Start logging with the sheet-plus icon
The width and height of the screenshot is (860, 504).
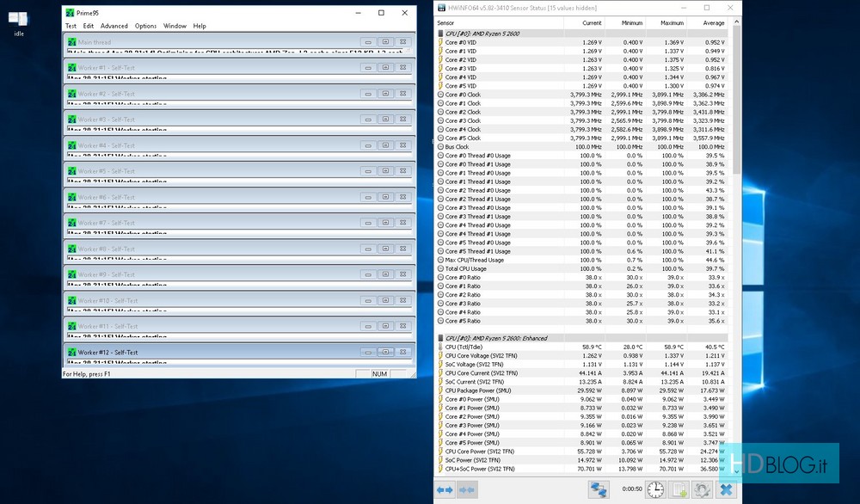click(679, 489)
